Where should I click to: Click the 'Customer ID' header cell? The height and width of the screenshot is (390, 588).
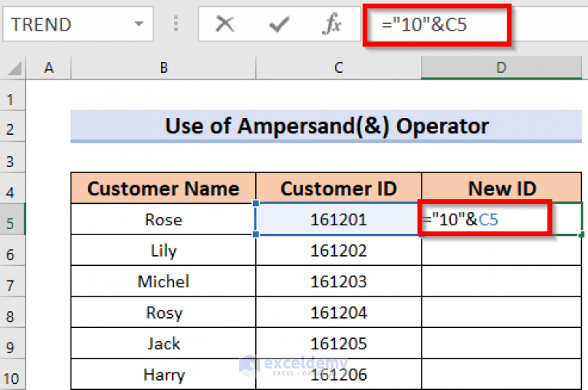tap(339, 188)
